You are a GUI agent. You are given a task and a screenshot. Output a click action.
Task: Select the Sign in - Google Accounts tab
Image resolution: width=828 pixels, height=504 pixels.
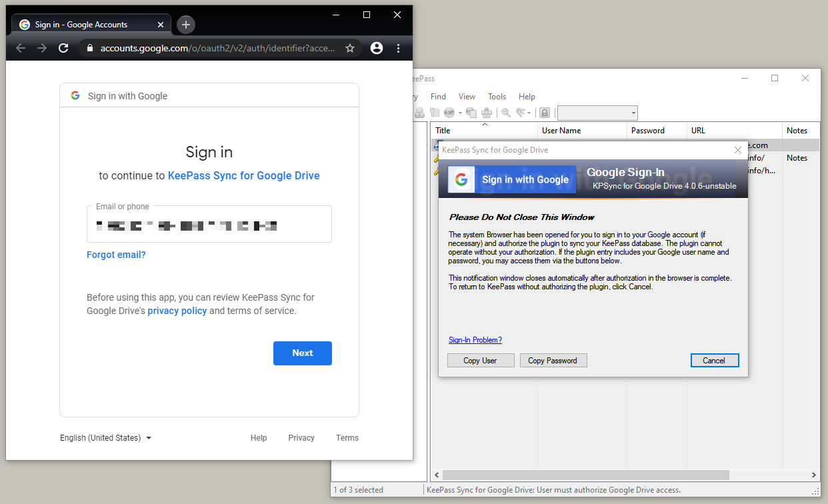point(91,25)
